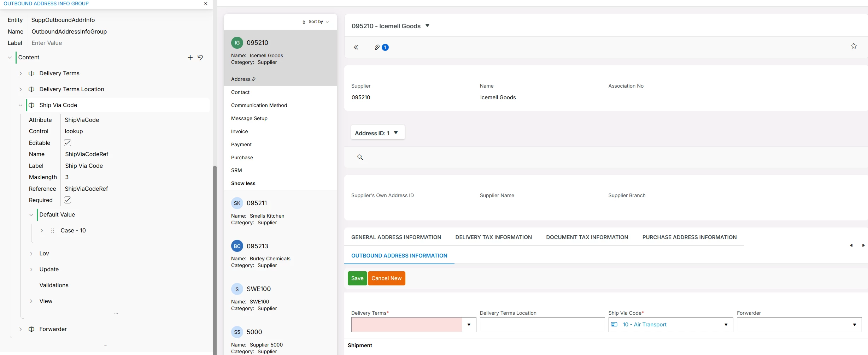This screenshot has width=868, height=355.
Task: Click the Delivery Terms Location input field
Action: click(x=542, y=325)
